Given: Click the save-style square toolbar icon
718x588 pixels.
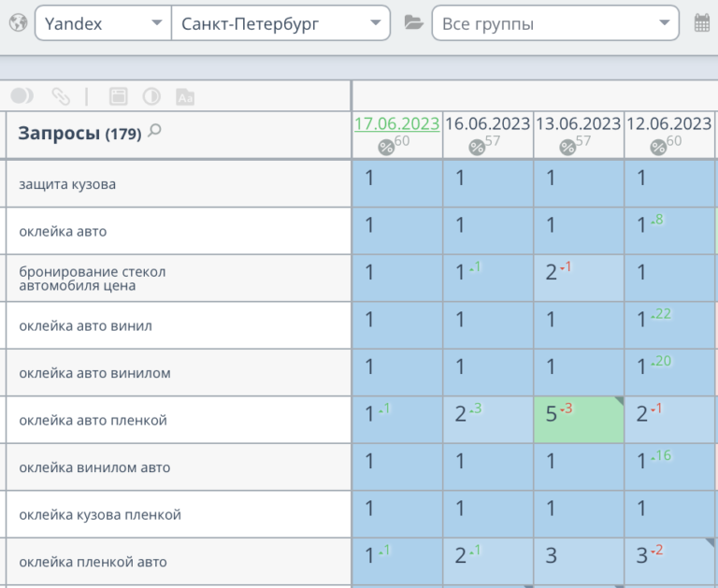Looking at the screenshot, I should [x=118, y=95].
